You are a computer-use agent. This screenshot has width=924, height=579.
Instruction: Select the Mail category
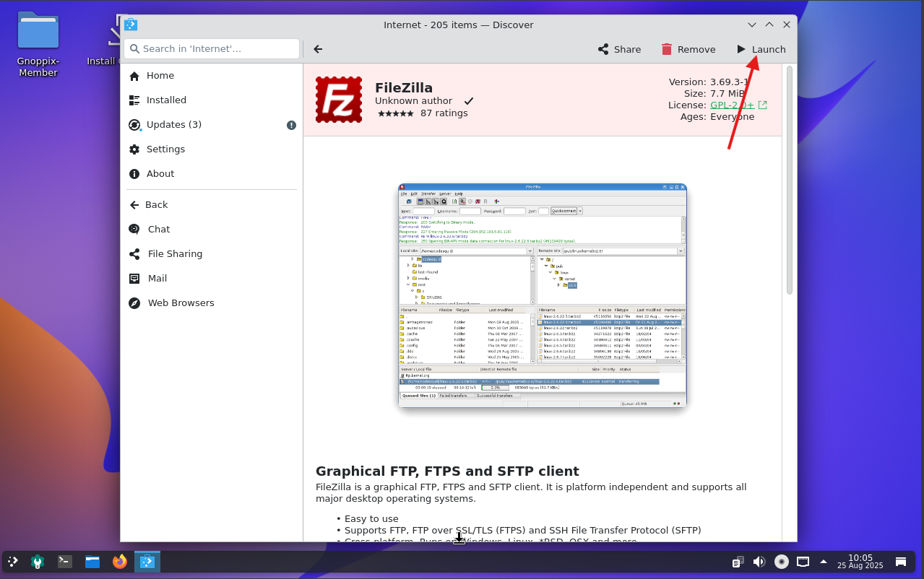(x=157, y=279)
